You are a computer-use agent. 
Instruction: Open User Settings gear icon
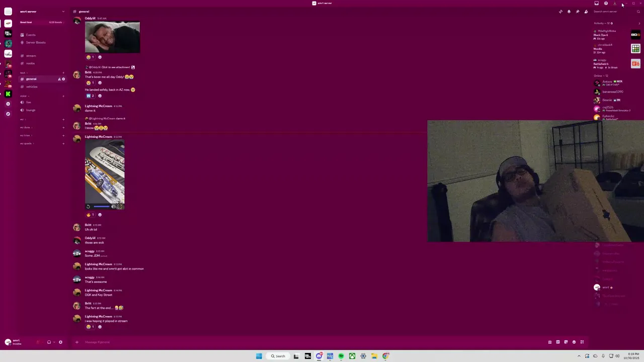(60, 342)
